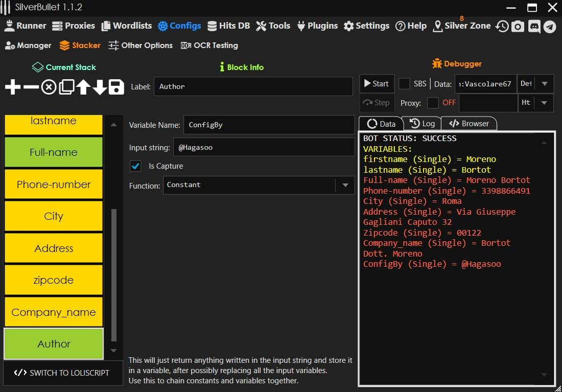Image resolution: width=562 pixels, height=392 pixels.
Task: Expand the proxy type dropdown
Action: [544, 103]
